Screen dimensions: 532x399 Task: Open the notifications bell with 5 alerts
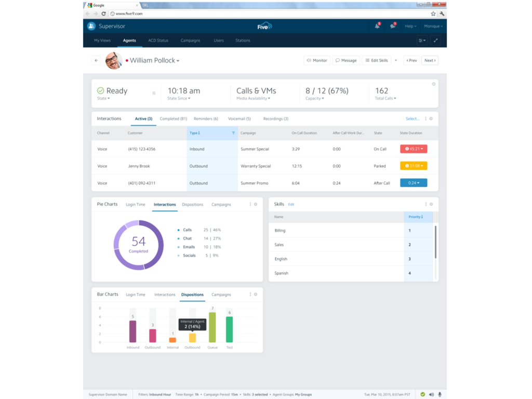click(x=377, y=26)
